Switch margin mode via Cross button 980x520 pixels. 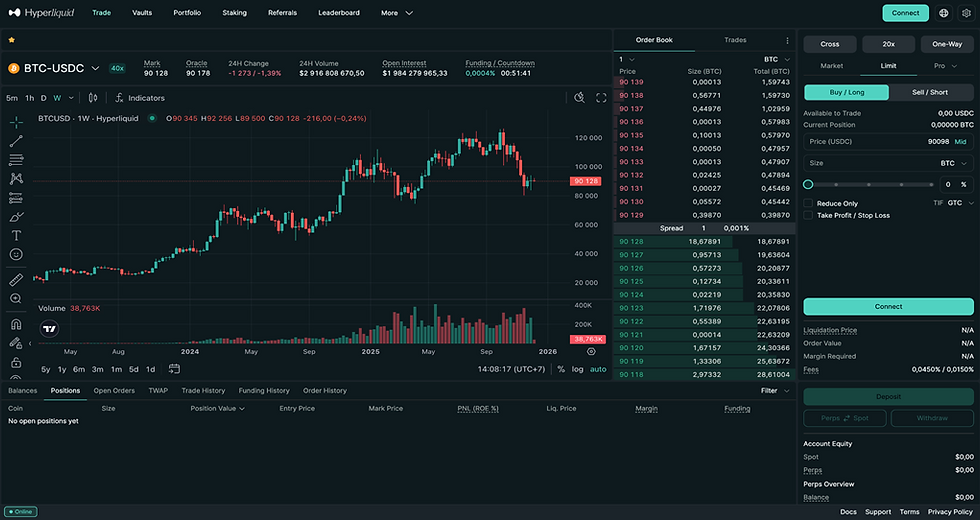pos(829,44)
